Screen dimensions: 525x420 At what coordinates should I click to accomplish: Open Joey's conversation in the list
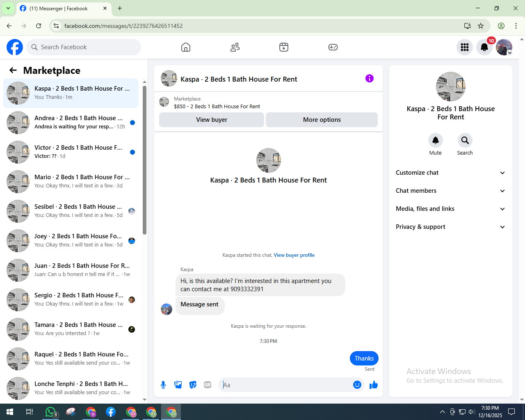pos(71,241)
